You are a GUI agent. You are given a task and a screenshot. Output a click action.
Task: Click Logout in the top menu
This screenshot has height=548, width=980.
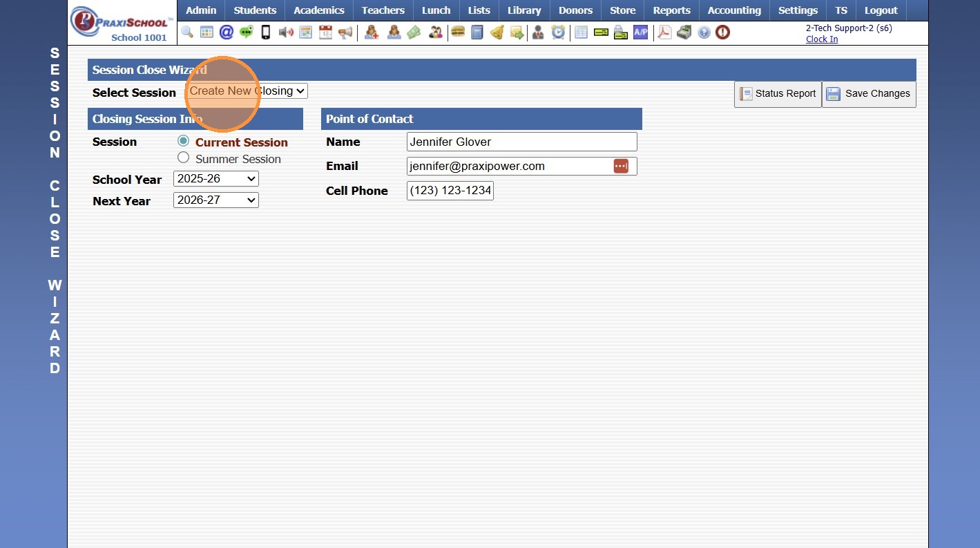coord(881,10)
